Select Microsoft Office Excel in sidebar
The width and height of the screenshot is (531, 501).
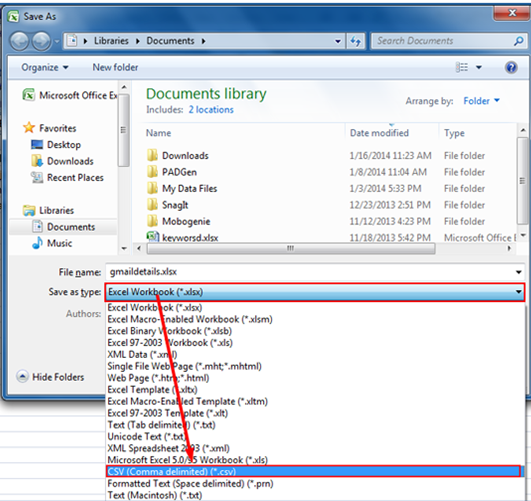pos(70,96)
